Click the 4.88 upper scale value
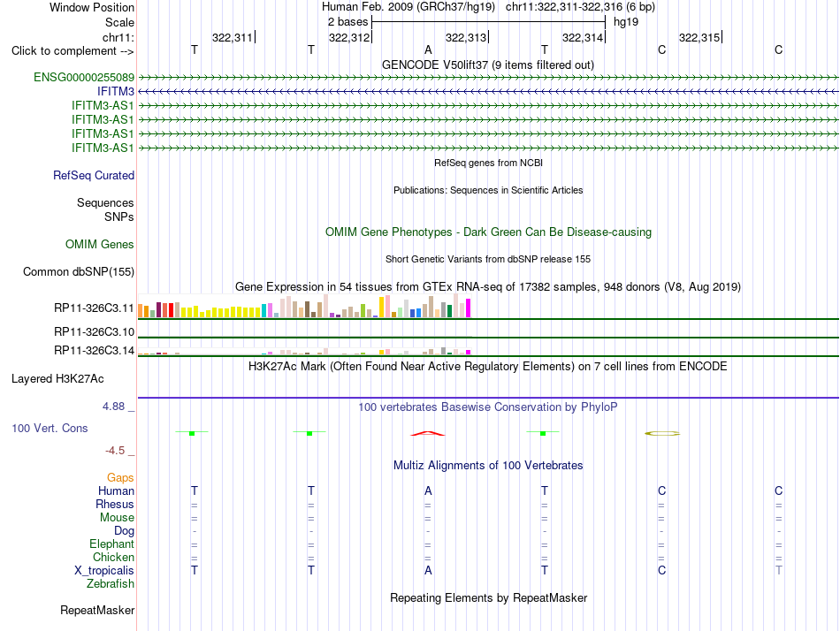The height and width of the screenshot is (631, 840). (x=113, y=407)
